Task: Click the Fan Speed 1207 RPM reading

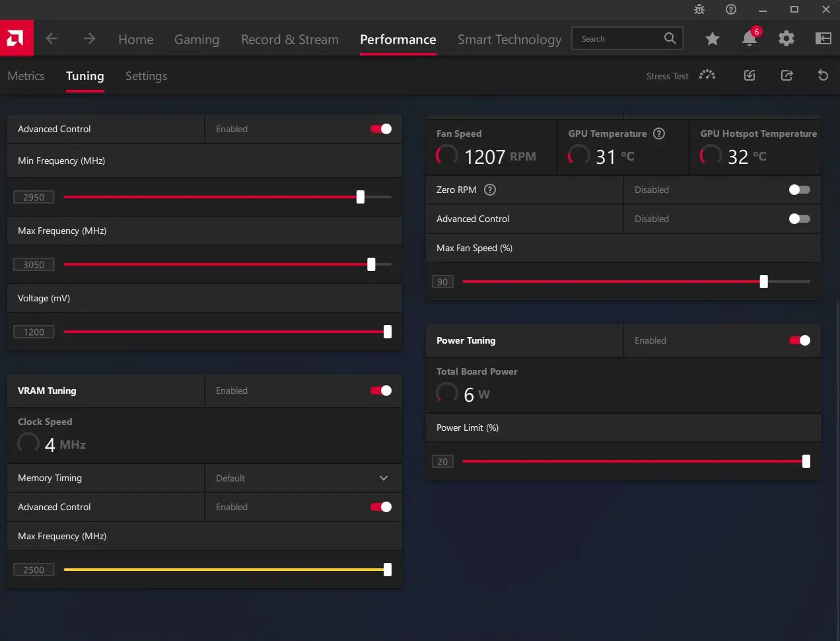Action: tap(487, 157)
